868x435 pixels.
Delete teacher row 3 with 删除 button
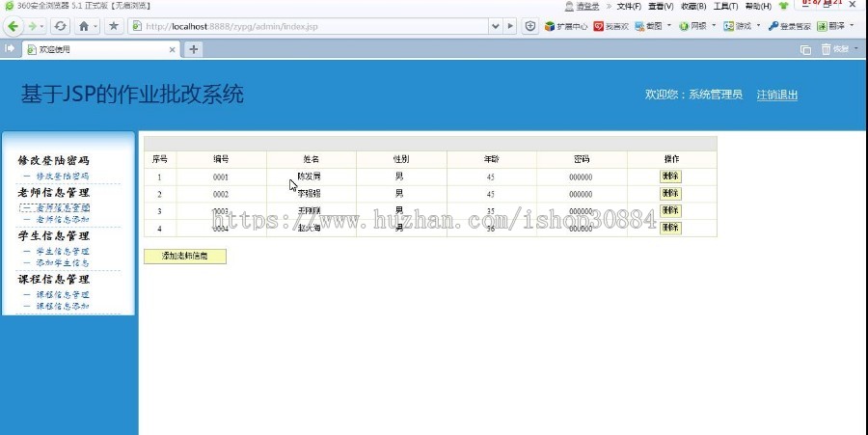670,211
